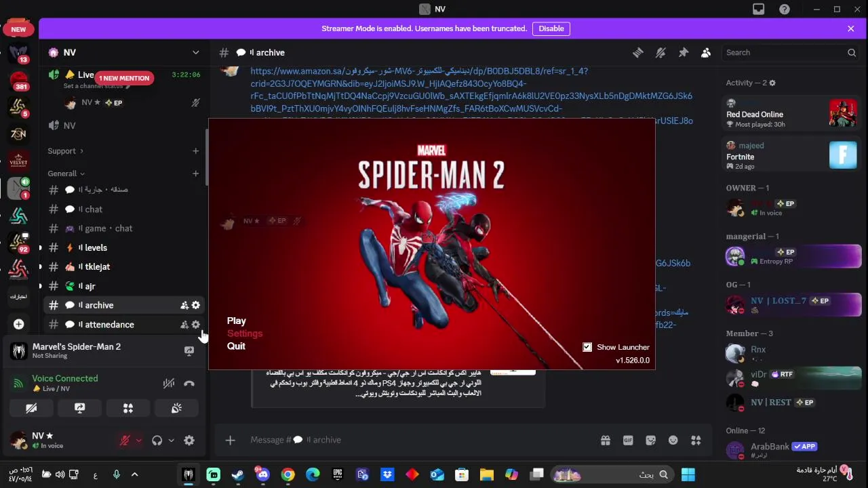Create channel in Support category
This screenshot has width=868, height=488.
pos(196,151)
